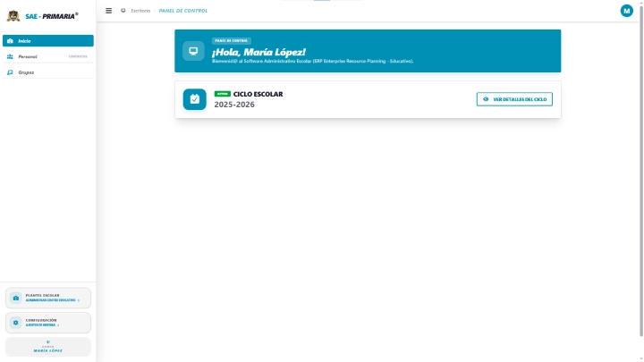Click the monitor icon in welcome banner
The height and width of the screenshot is (362, 644).
(193, 51)
